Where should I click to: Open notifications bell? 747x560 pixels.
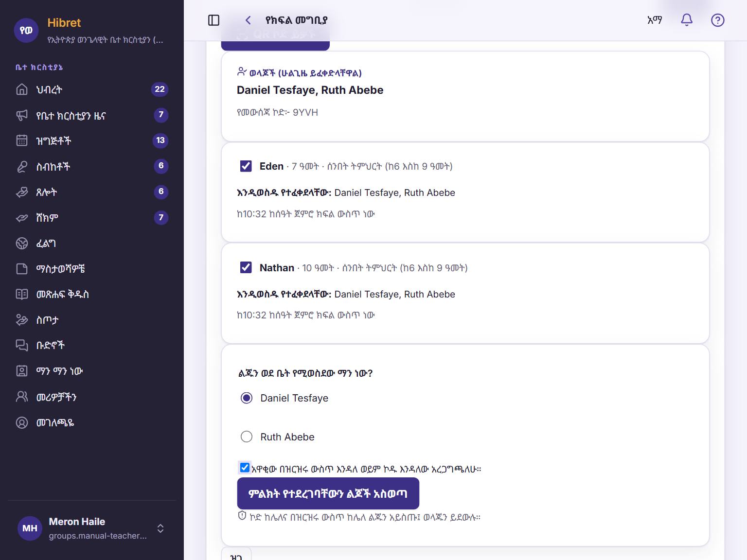coord(687,20)
